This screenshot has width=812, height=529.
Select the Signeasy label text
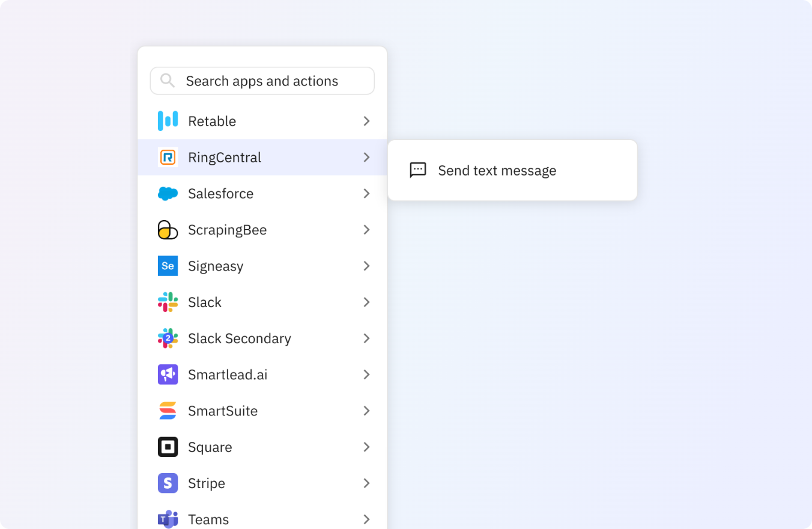216,266
